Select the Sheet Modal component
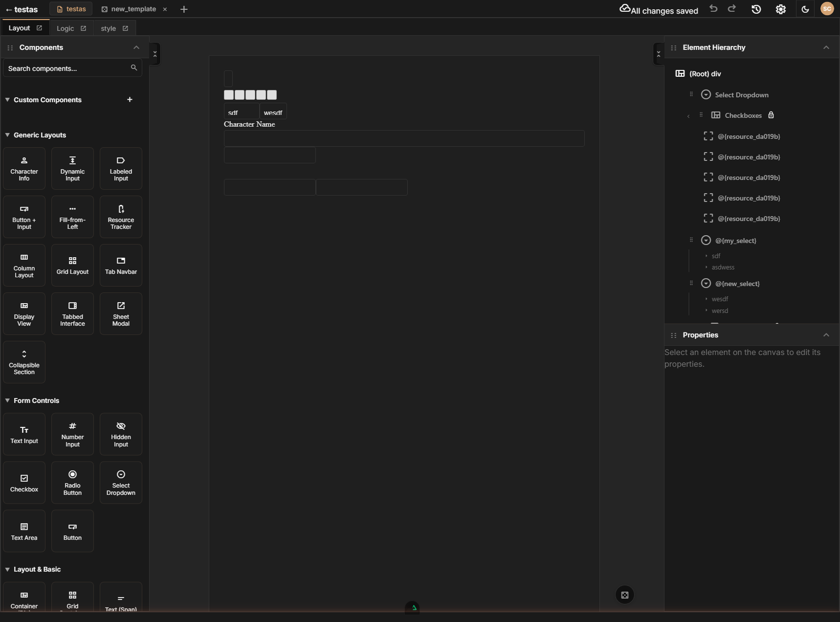 pyautogui.click(x=120, y=313)
